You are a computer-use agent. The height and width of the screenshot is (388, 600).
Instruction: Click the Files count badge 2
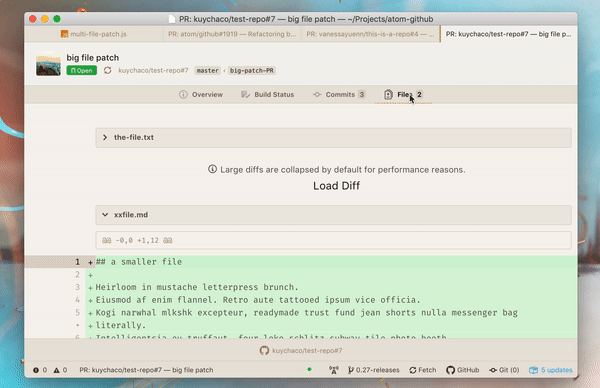click(419, 95)
